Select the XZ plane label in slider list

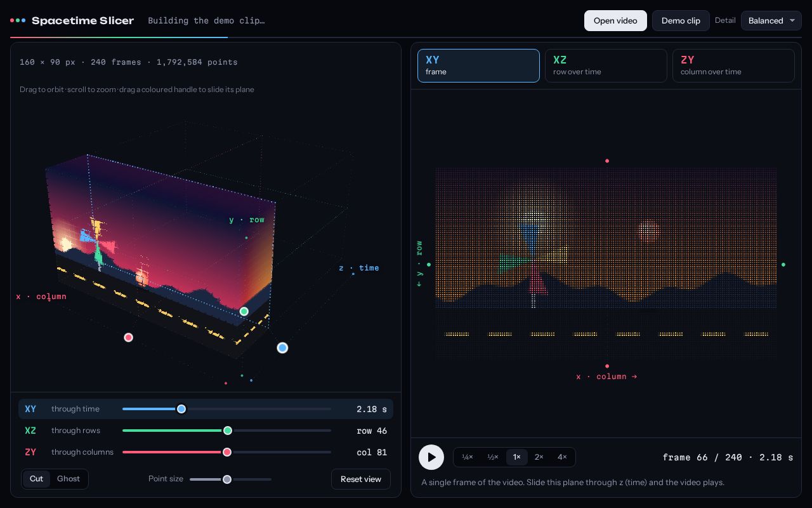click(30, 431)
